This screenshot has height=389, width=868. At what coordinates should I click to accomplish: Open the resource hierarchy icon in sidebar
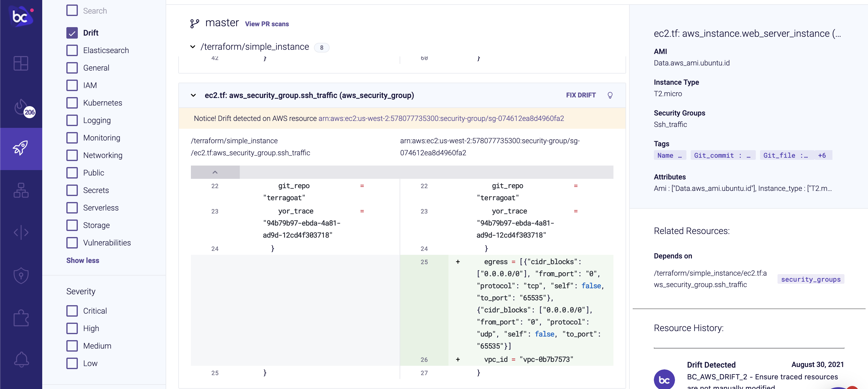click(x=21, y=190)
